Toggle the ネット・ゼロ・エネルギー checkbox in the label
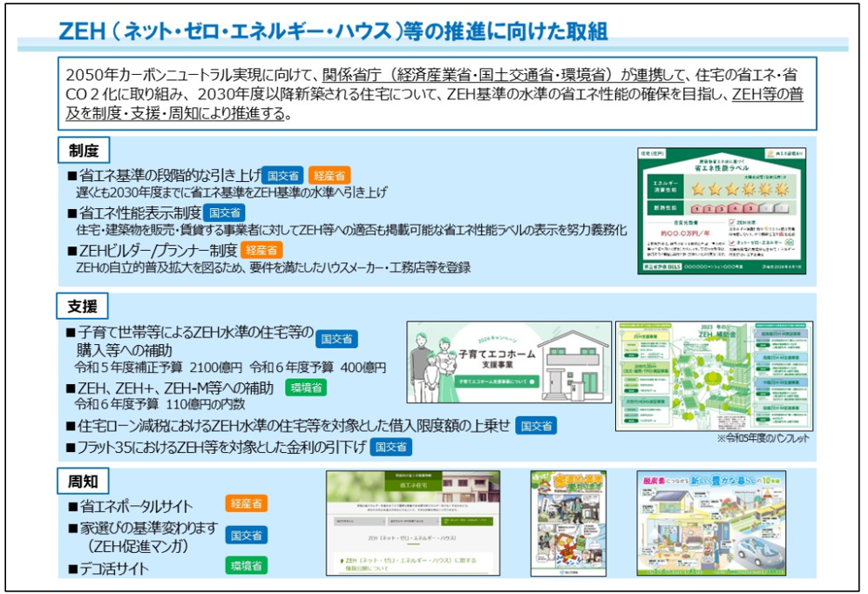Screen dimensions: 868x594 [732, 243]
